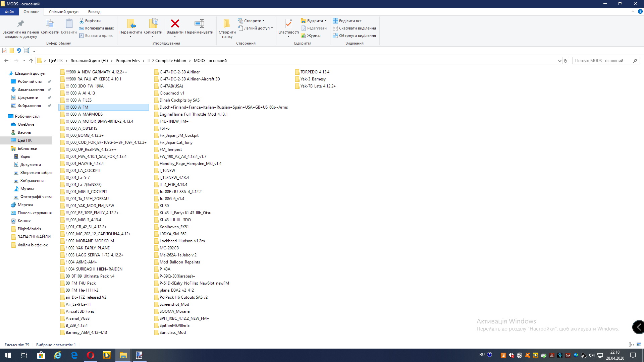Click Створити папку new folder icon
This screenshot has height=362, width=644.
[227, 23]
